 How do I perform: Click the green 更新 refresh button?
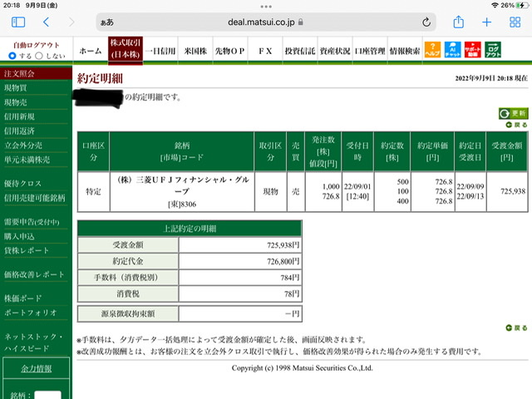point(514,113)
